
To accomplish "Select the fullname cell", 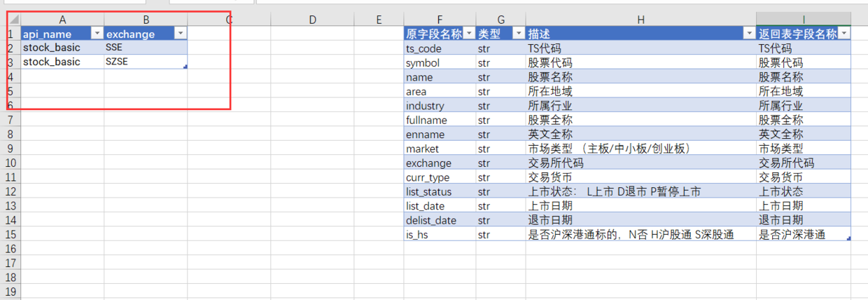I will (x=440, y=120).
